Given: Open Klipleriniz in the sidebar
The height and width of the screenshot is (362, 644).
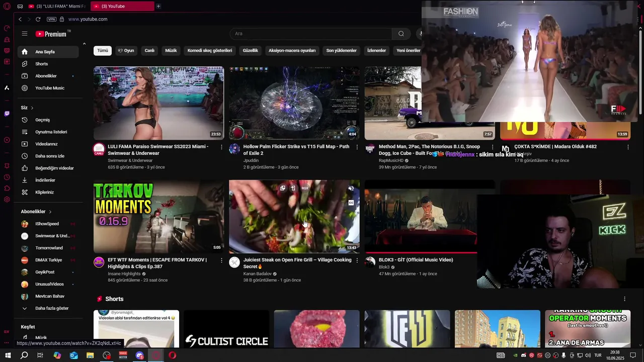Looking at the screenshot, I should point(48,192).
